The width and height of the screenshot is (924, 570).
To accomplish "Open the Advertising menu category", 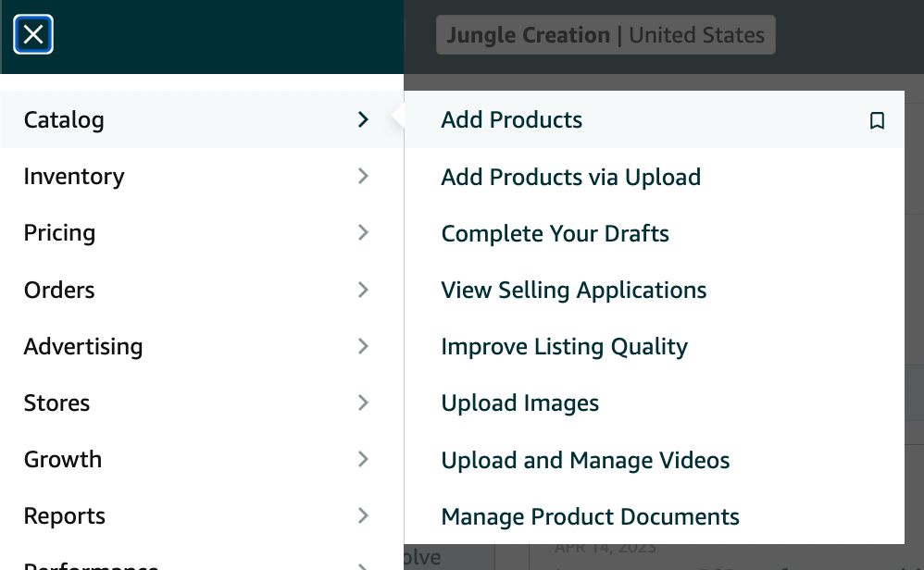I will click(x=202, y=346).
